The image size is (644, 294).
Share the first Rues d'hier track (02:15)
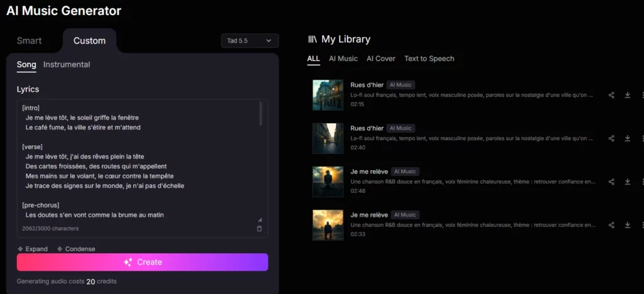click(611, 95)
